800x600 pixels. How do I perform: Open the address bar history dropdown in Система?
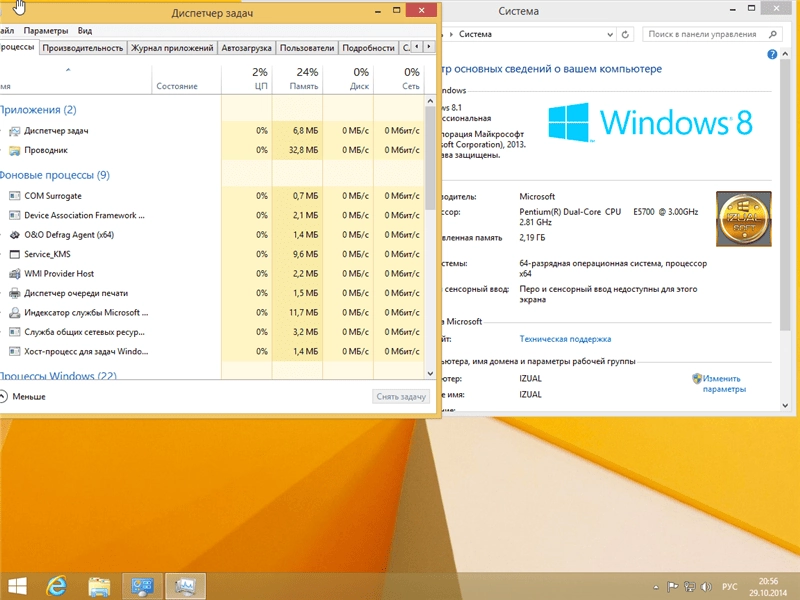610,34
